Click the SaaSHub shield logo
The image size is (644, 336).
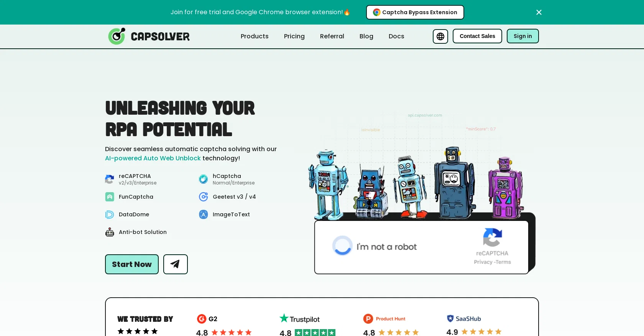point(450,318)
